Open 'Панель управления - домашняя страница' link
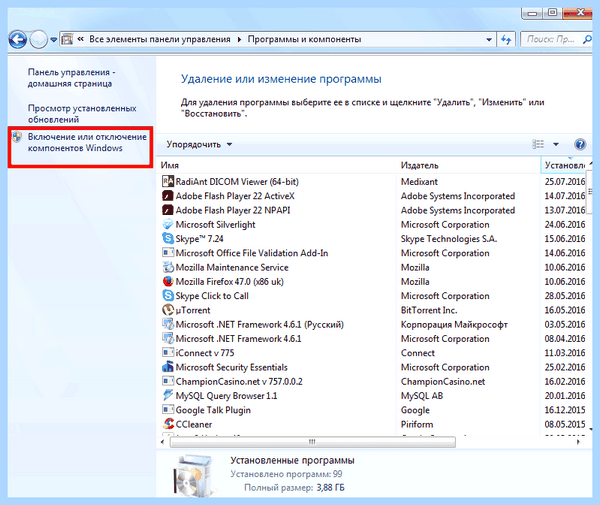Image resolution: width=600 pixels, height=505 pixels. (x=71, y=78)
